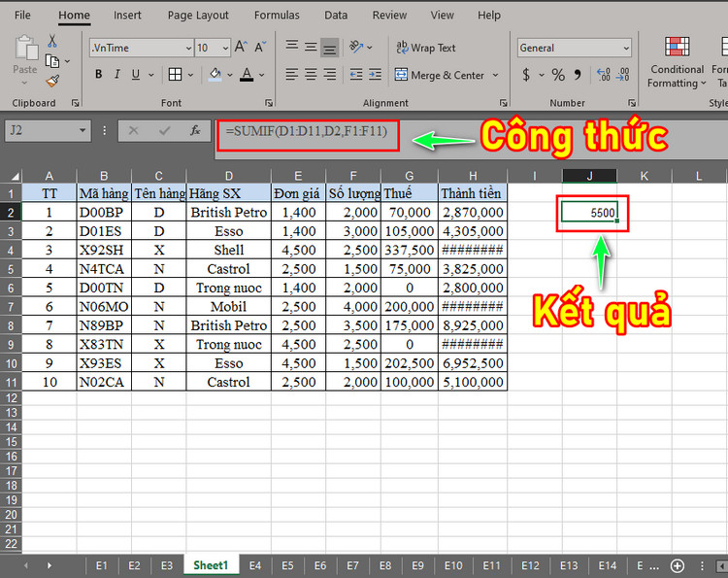Switch to the Review tab

point(389,16)
